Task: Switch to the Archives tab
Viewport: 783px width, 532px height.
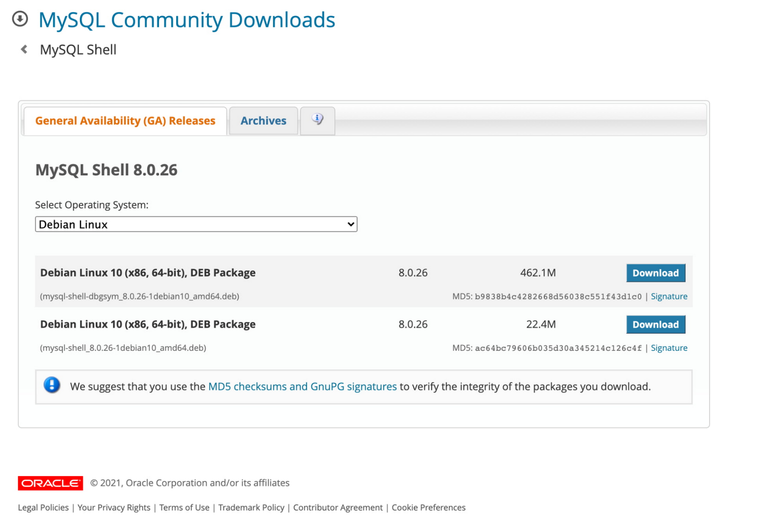Action: (263, 120)
